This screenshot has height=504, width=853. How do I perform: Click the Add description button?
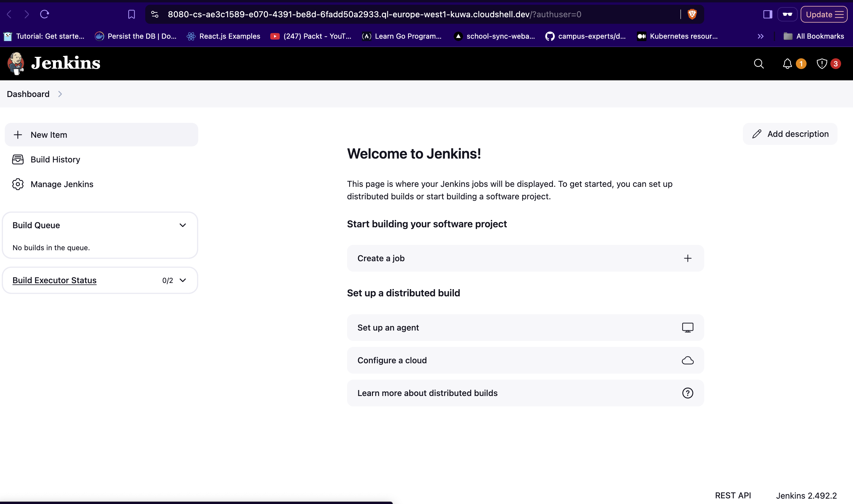coord(790,134)
